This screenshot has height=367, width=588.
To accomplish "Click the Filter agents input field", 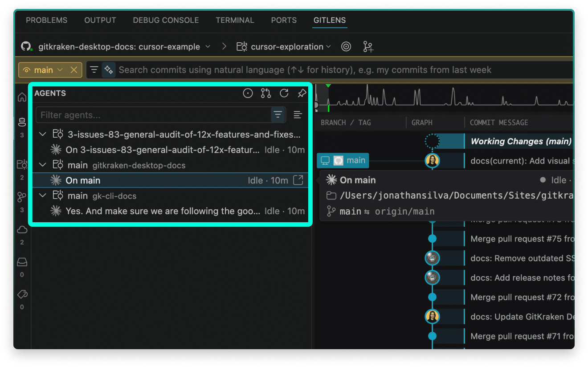I will click(x=154, y=115).
